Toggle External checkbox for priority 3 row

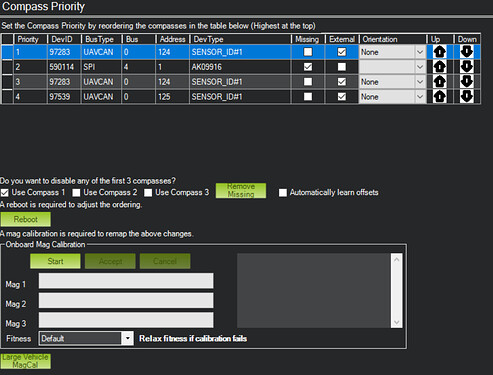pos(342,82)
